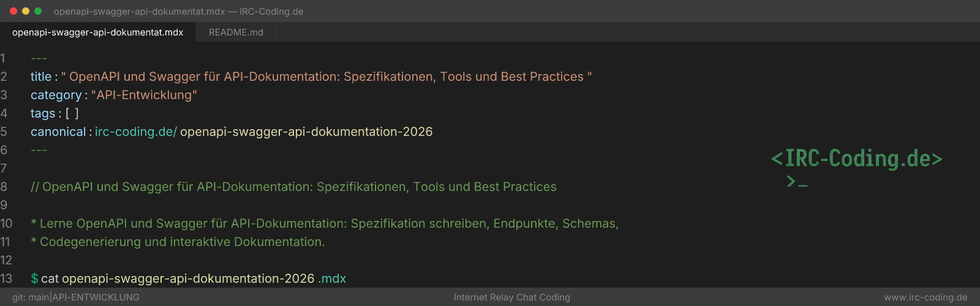Click the comment heading on line 8
The height and width of the screenshot is (306, 980).
293,187
